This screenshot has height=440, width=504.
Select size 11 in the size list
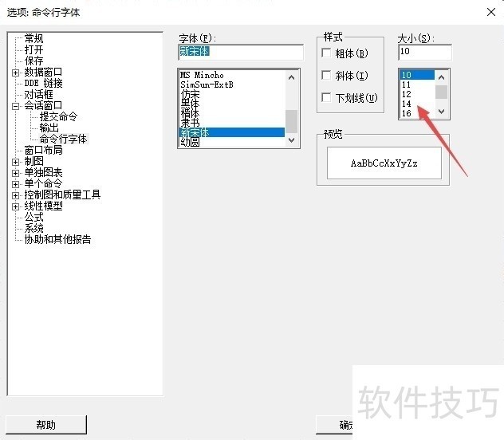(417, 84)
